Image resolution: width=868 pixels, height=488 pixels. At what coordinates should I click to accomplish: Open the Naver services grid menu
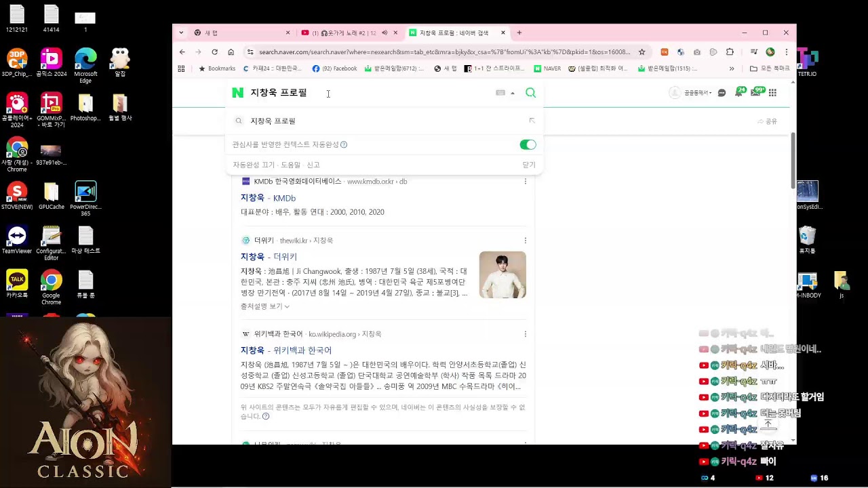pos(772,93)
